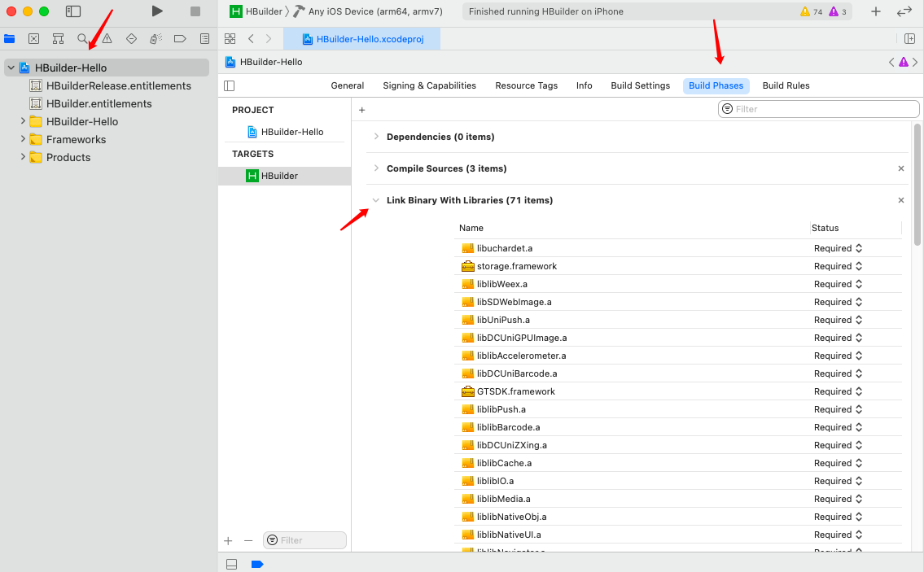Open the Issue navigator warning icon
The height and width of the screenshot is (572, 924).
(107, 39)
